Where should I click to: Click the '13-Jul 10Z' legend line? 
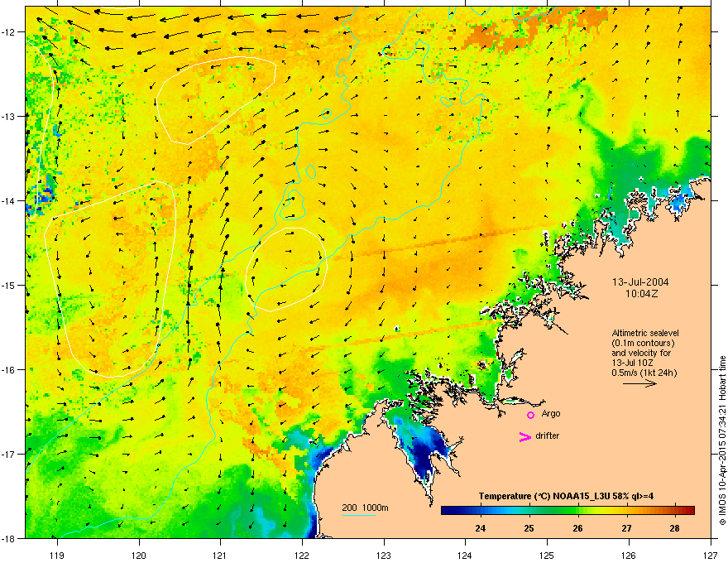click(x=632, y=363)
